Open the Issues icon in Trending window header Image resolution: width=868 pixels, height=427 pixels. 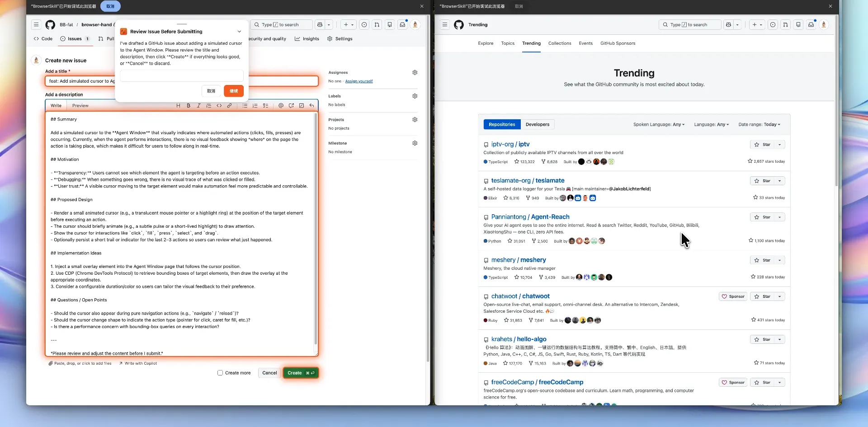pos(773,25)
